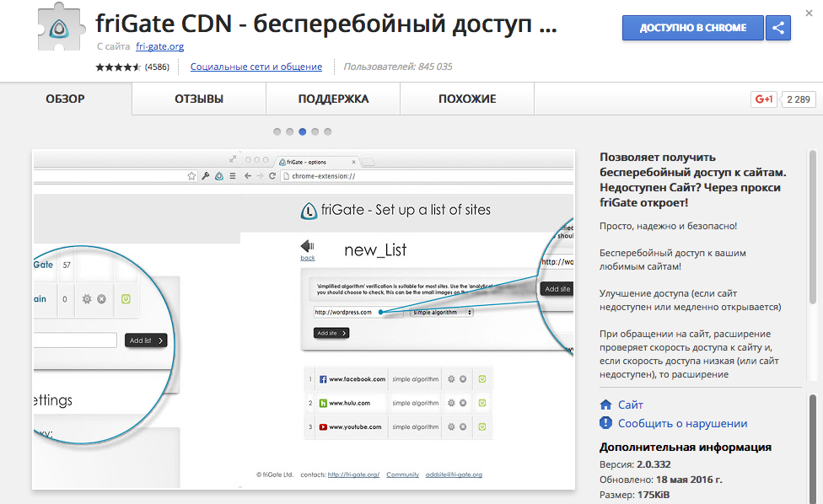Click the friGate logo beside Set up a list
The height and width of the screenshot is (504, 823).
click(309, 211)
